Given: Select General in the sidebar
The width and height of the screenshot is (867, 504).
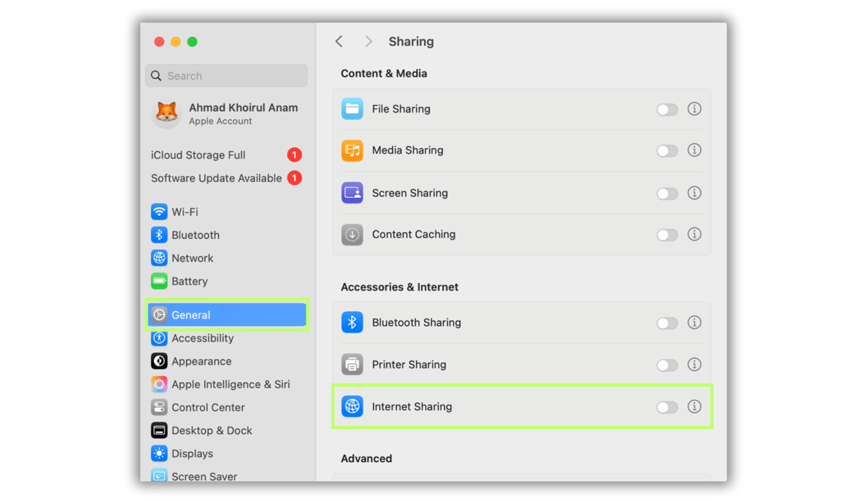Looking at the screenshot, I should point(227,315).
